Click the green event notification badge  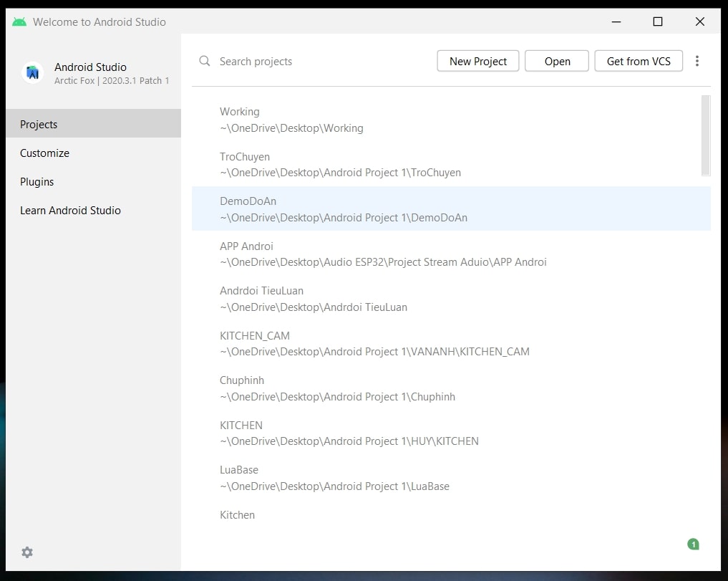coord(693,544)
